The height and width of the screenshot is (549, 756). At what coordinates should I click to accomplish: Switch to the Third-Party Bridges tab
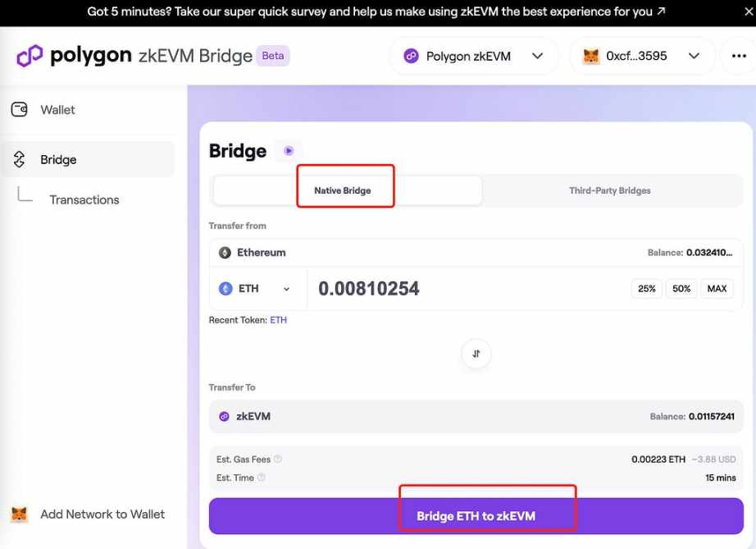[x=609, y=190]
